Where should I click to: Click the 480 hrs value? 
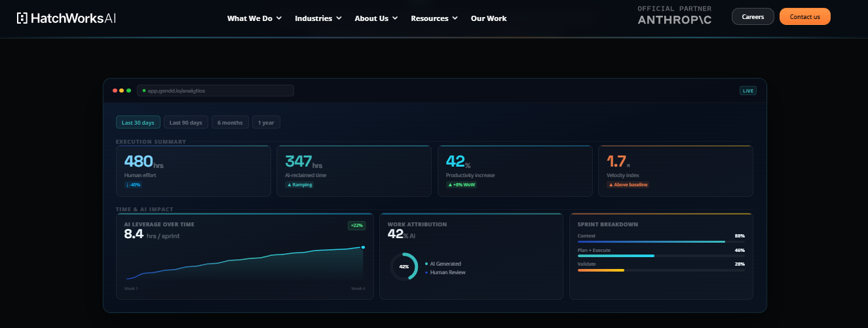[143, 161]
